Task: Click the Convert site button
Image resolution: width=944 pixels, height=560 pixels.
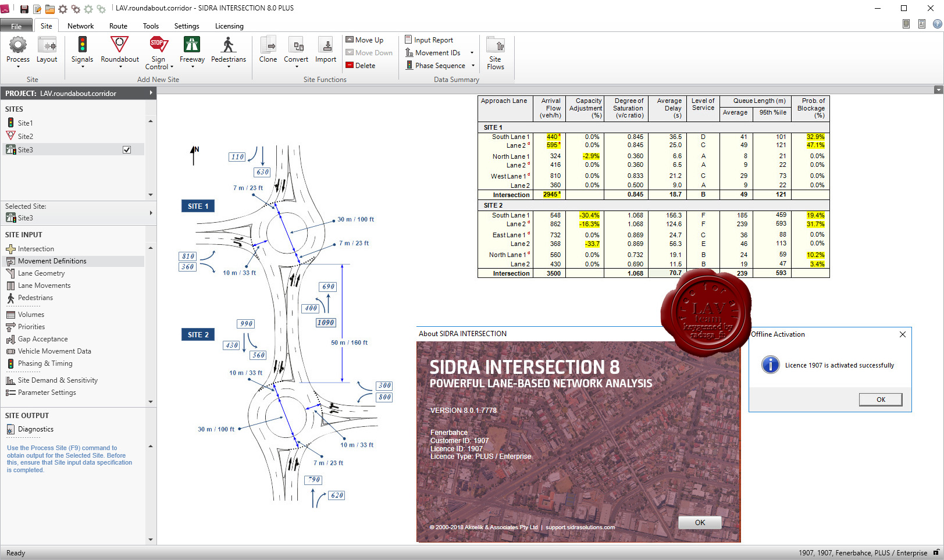Action: pos(296,51)
